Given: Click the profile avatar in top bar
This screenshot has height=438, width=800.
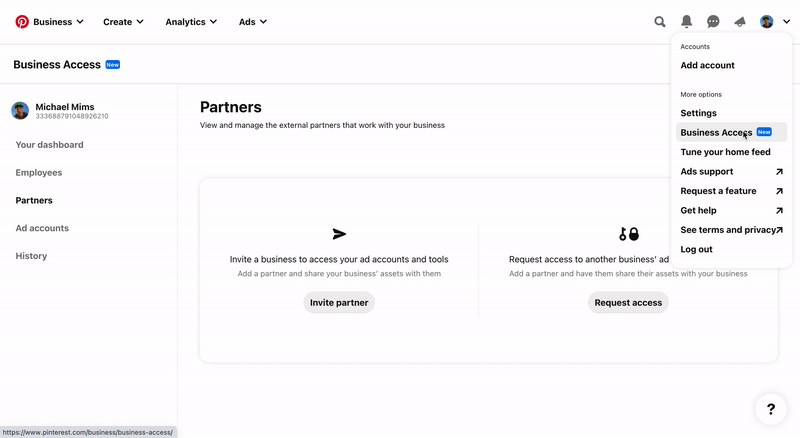Looking at the screenshot, I should (x=766, y=21).
